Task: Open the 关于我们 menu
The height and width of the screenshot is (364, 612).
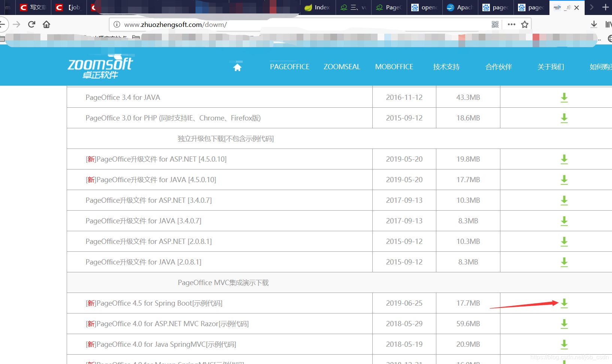Action: 551,67
